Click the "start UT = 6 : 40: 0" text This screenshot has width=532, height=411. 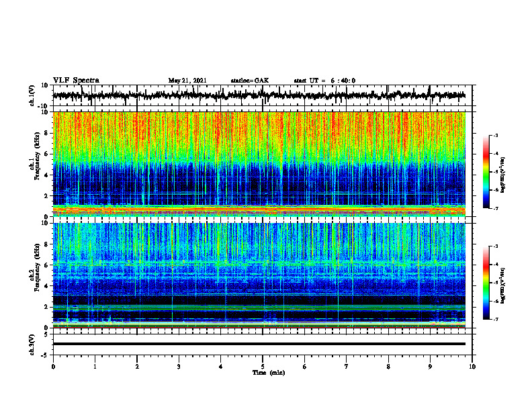(324, 81)
